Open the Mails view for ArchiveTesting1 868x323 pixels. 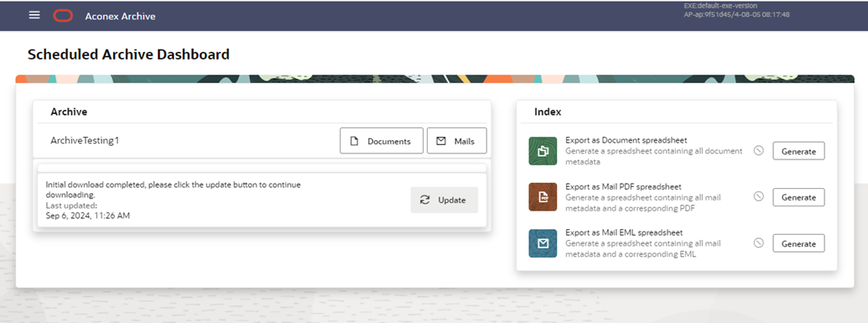[x=457, y=141]
